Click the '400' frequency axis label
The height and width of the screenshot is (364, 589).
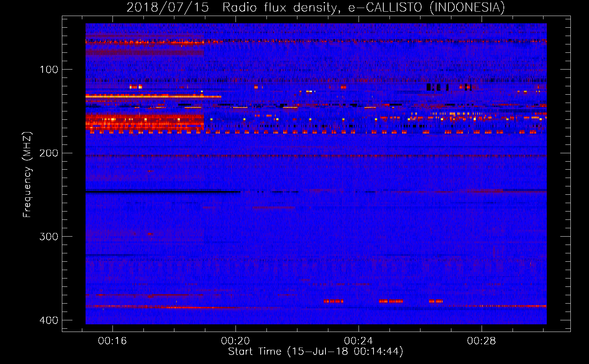(x=48, y=320)
